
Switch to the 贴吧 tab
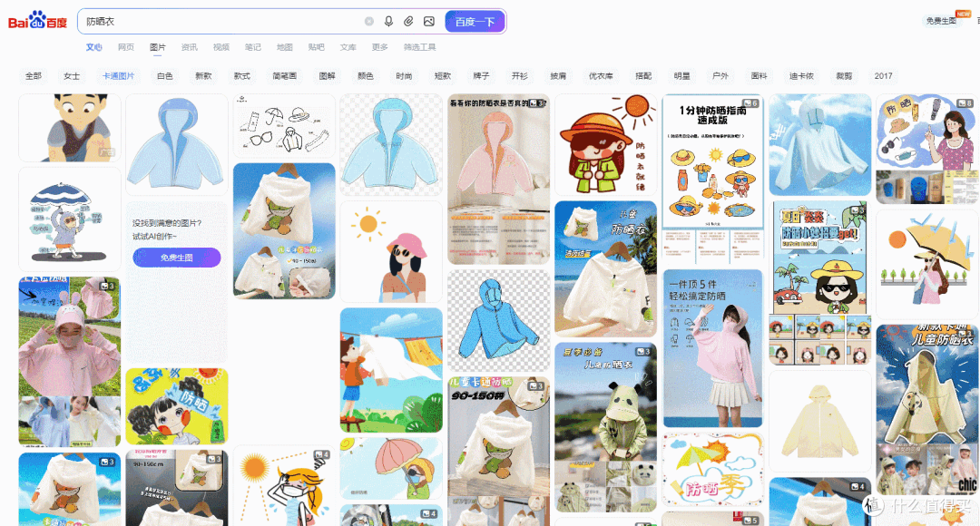(x=317, y=47)
